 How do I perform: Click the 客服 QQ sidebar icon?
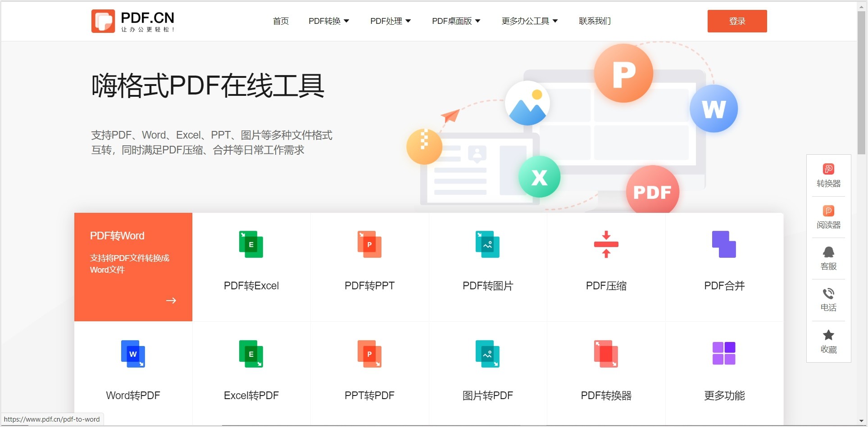tap(828, 252)
